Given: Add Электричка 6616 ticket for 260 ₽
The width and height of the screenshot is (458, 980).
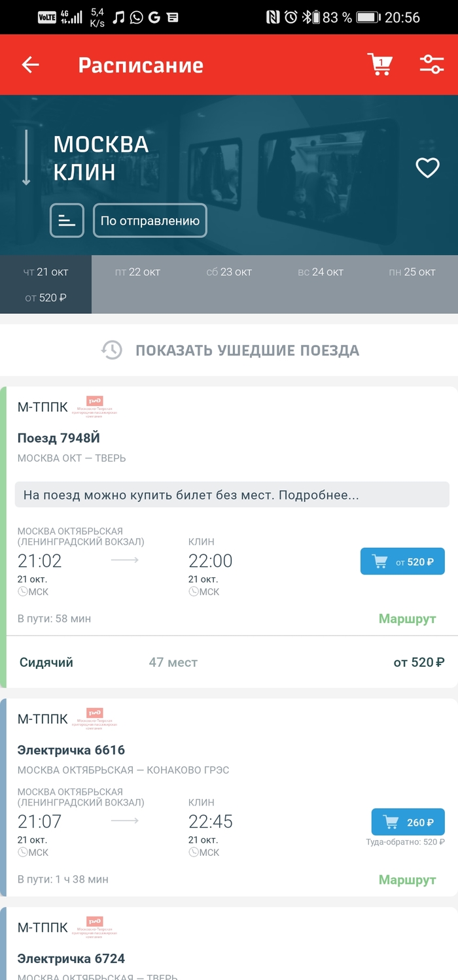Looking at the screenshot, I should pos(408,822).
